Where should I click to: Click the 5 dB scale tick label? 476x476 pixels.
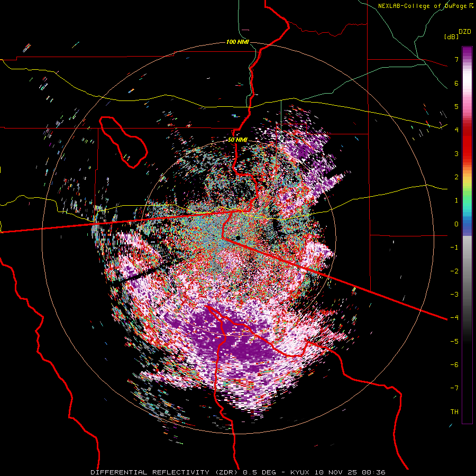point(456,106)
